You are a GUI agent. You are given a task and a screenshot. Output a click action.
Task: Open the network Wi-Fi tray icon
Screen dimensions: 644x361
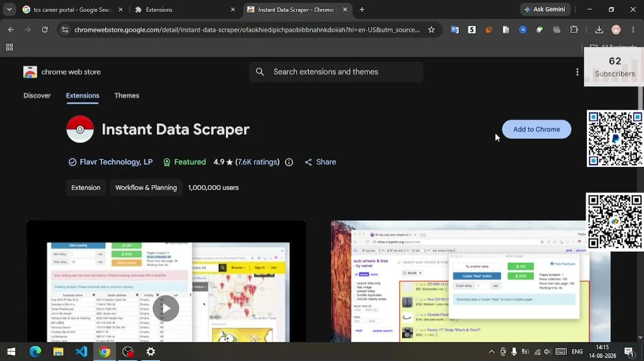[537, 351]
